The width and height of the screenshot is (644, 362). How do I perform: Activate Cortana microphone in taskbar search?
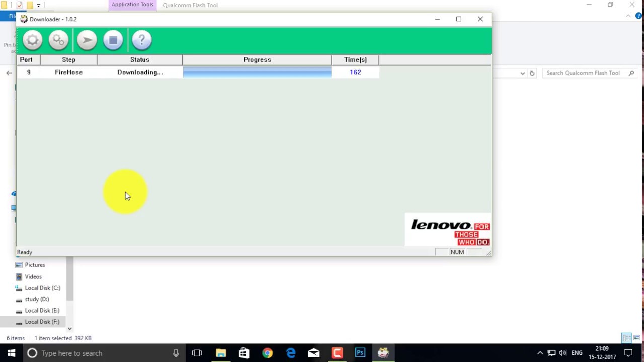[176, 353]
